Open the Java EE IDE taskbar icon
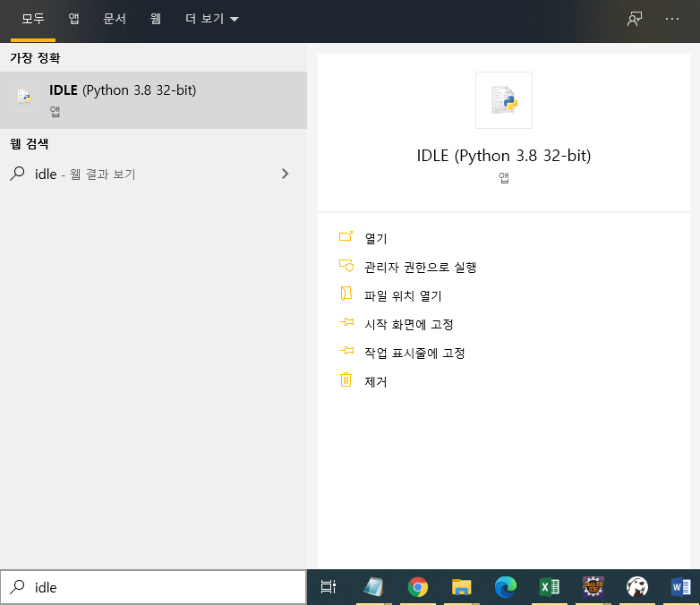The height and width of the screenshot is (605, 700). click(593, 587)
